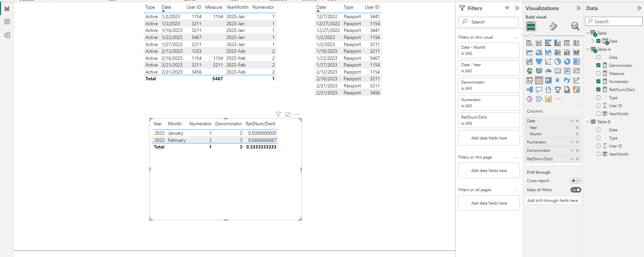Open Numerator column dropdown in Columns well
Image resolution: width=644 pixels, height=257 pixels.
572,142
